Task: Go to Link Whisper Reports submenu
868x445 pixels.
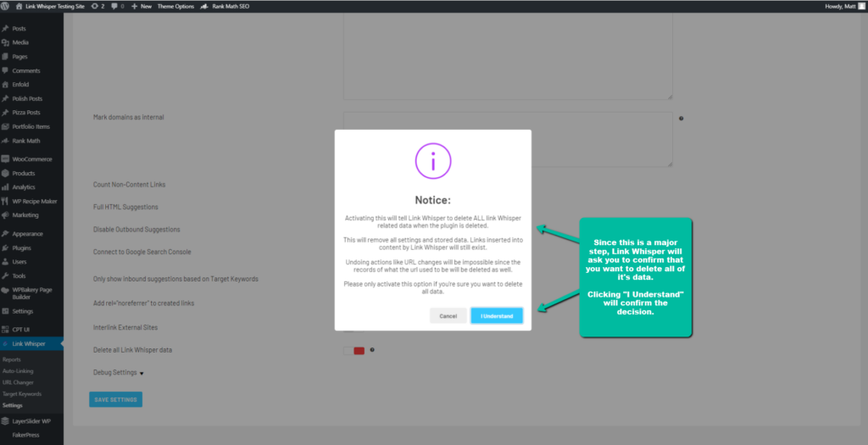Action: [12, 359]
